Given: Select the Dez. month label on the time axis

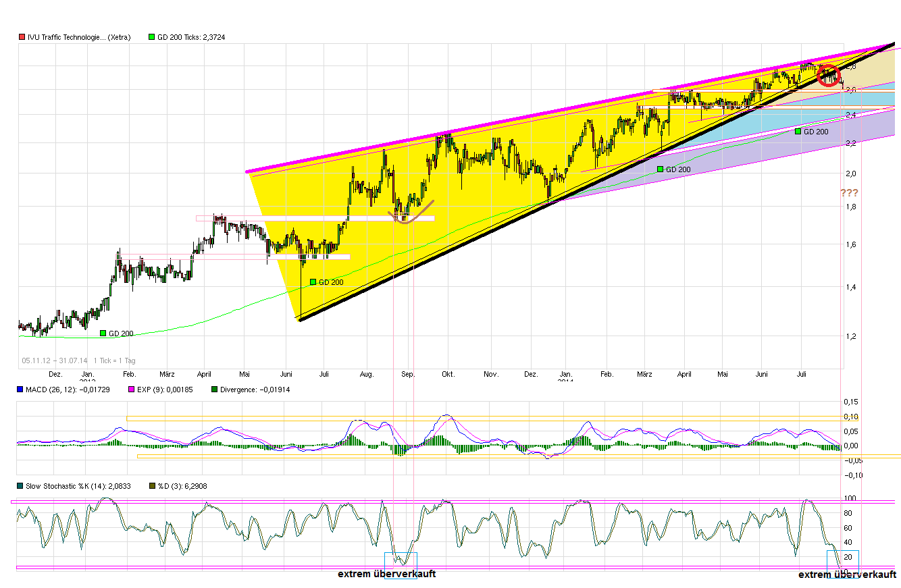Looking at the screenshot, I should click(55, 373).
